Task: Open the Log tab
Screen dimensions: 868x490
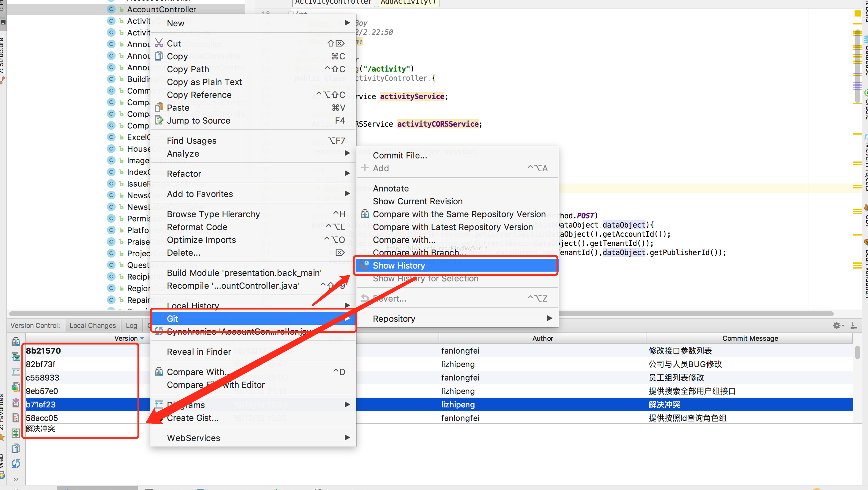Action: point(131,325)
